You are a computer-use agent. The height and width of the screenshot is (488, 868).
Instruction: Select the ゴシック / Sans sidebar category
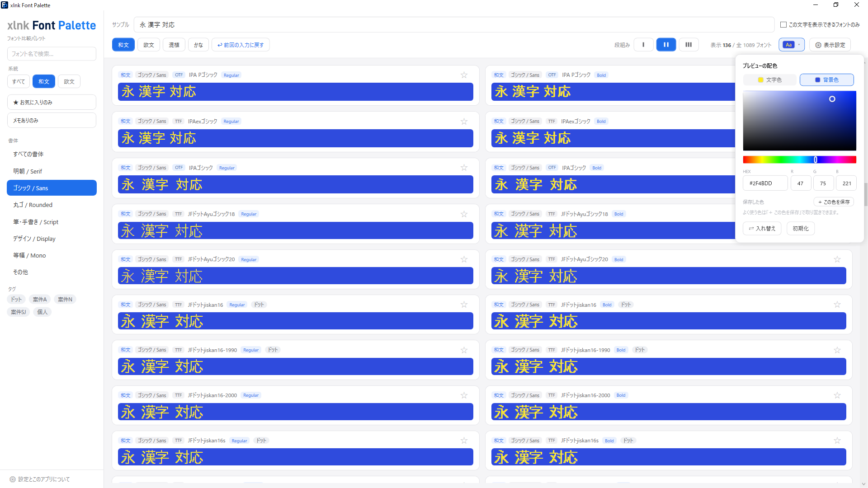tap(52, 188)
